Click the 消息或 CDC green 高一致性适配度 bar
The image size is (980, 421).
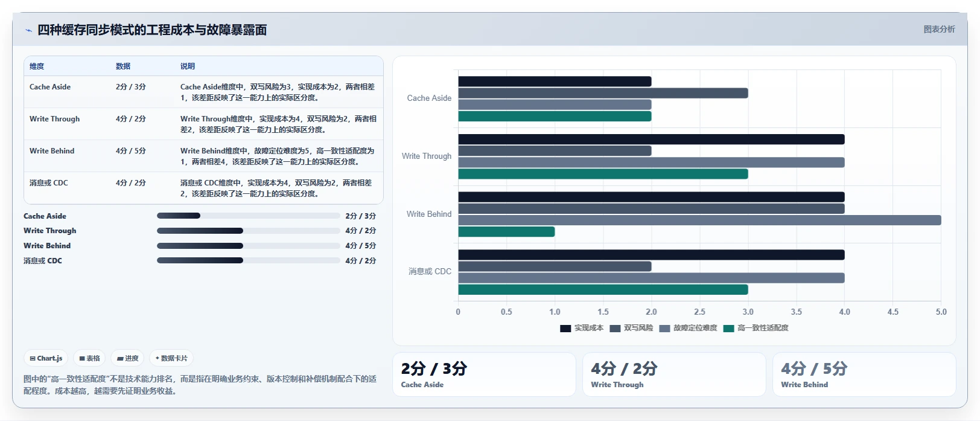(603, 290)
